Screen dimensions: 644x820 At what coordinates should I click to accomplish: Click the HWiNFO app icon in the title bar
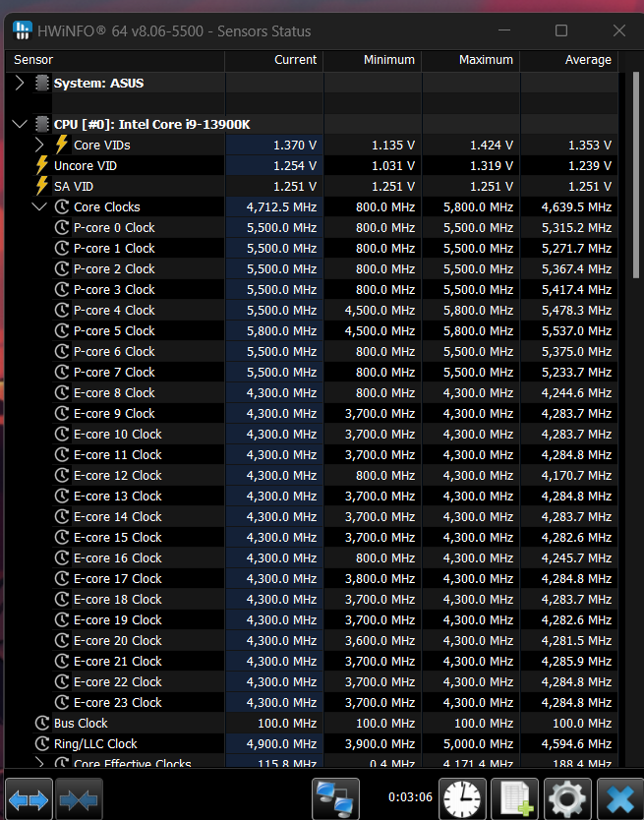tap(22, 30)
